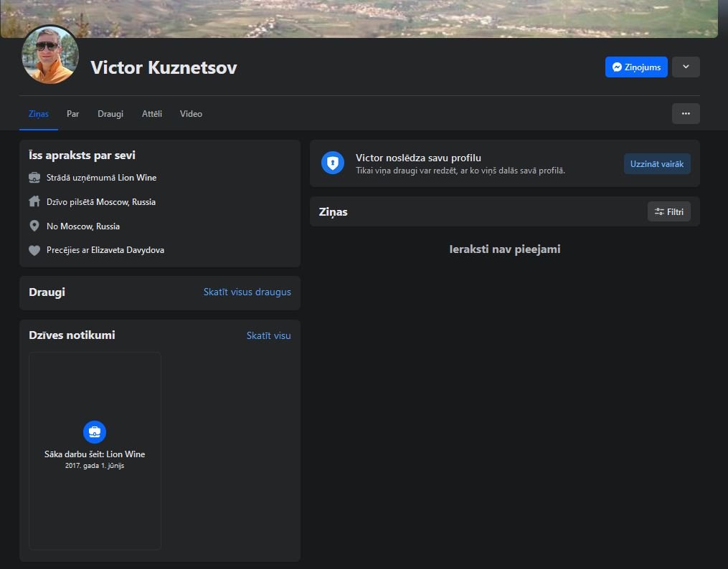Image resolution: width=728 pixels, height=569 pixels.
Task: Click the Ziņojums messenger button
Action: (x=636, y=67)
